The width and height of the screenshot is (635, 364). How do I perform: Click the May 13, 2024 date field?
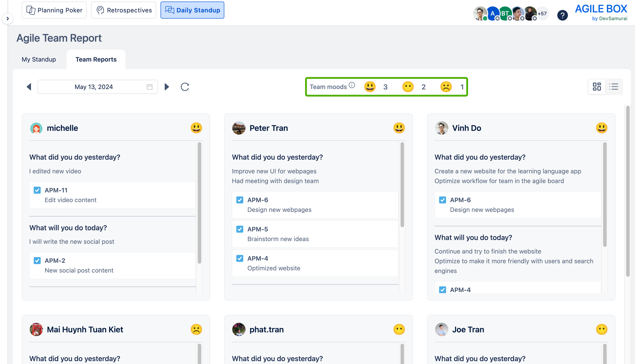[98, 87]
